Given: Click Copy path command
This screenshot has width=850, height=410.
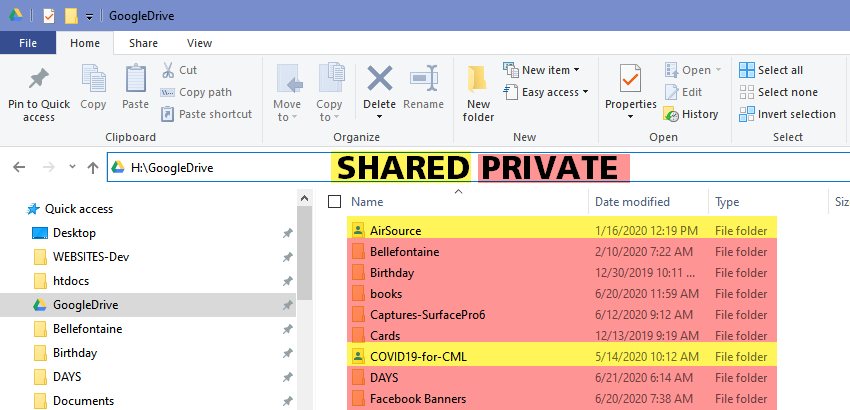Looking at the screenshot, I should tap(196, 92).
